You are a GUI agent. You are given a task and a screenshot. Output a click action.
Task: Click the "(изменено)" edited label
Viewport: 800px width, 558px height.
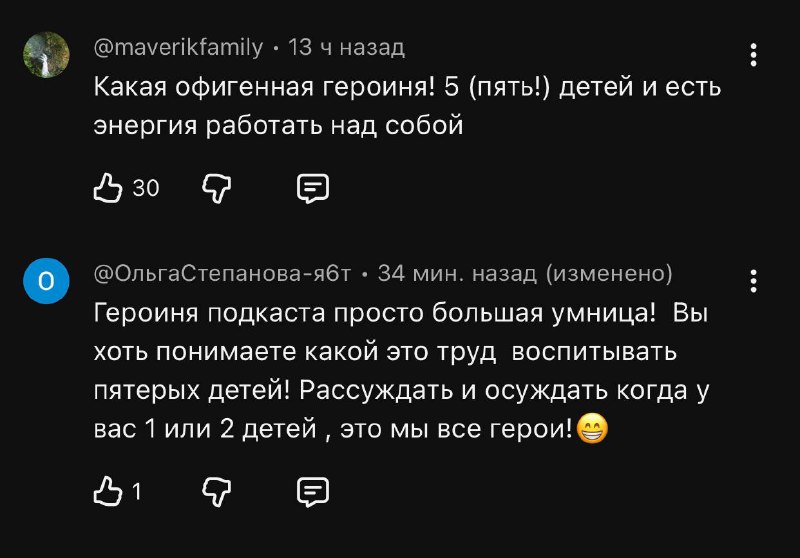click(x=609, y=274)
